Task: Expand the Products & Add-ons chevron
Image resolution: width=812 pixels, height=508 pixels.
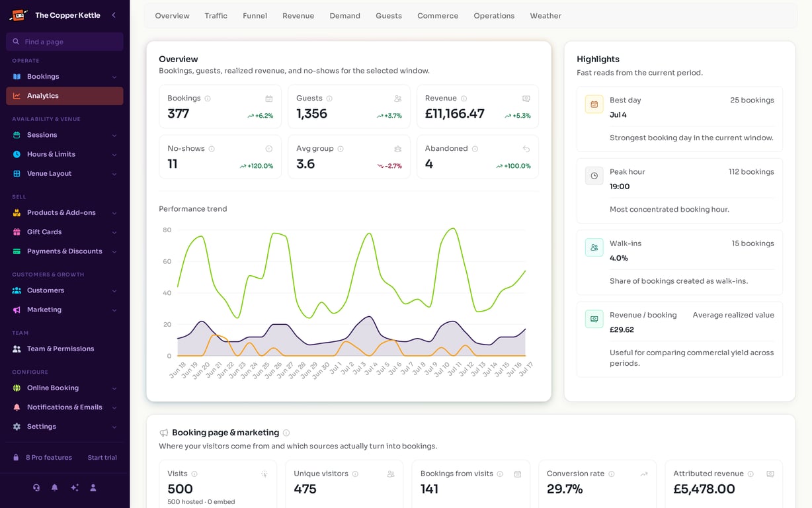Action: coord(114,213)
